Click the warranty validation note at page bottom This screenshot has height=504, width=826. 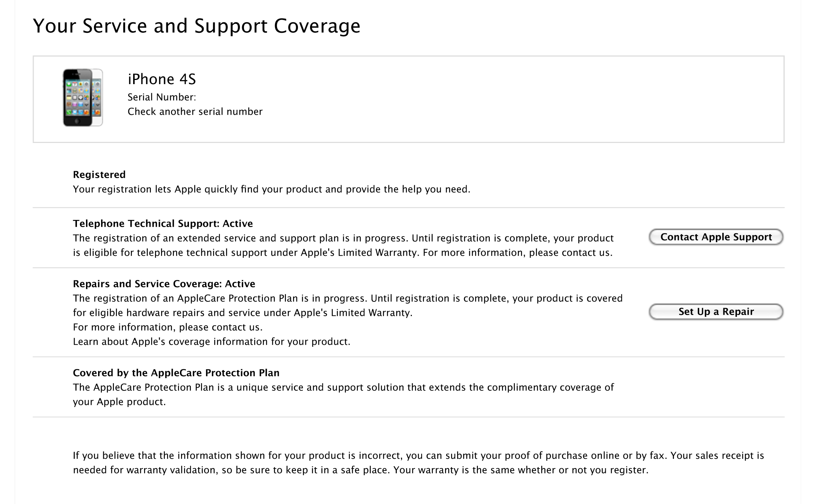coord(418,463)
